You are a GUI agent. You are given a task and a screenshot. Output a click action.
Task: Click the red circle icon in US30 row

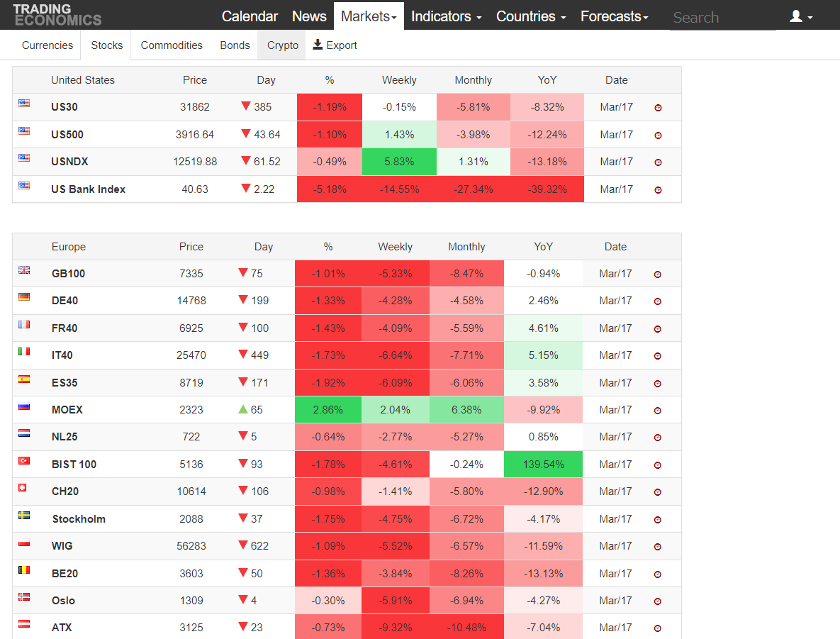(658, 108)
